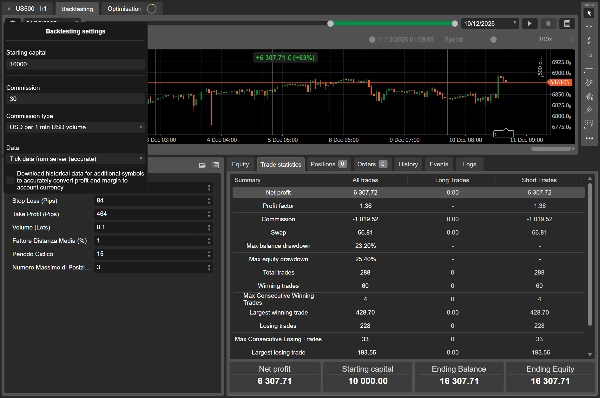Select the US500 h1 instance tab

coord(27,8)
